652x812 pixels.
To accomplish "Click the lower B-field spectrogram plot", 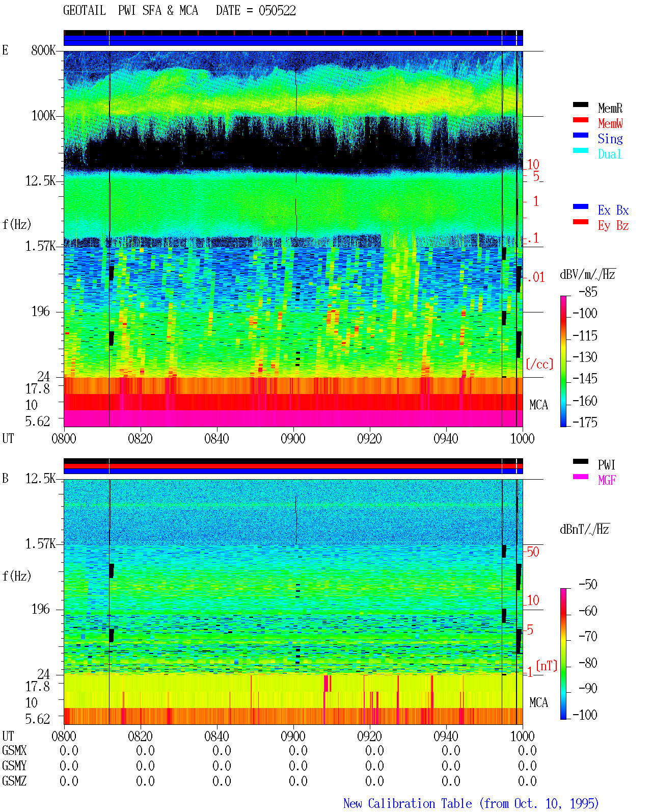I will click(293, 602).
